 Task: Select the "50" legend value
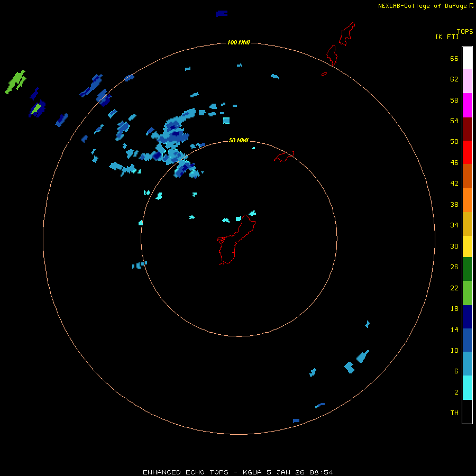454,142
